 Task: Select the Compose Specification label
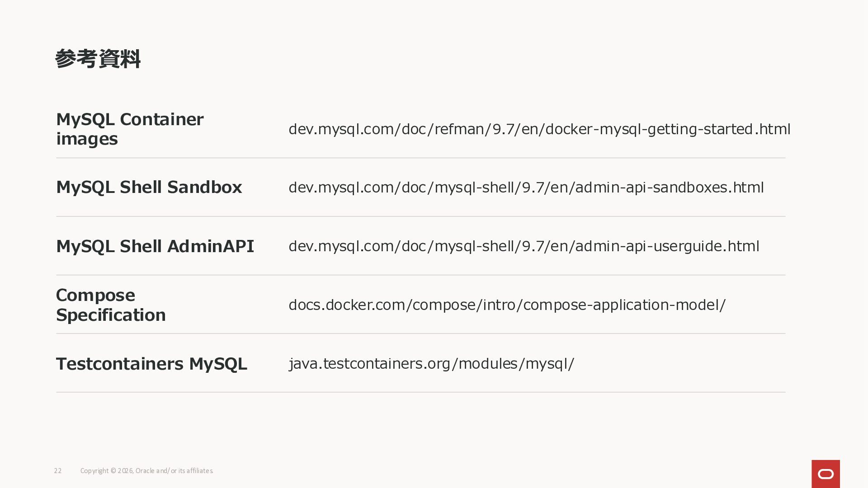[x=111, y=305]
